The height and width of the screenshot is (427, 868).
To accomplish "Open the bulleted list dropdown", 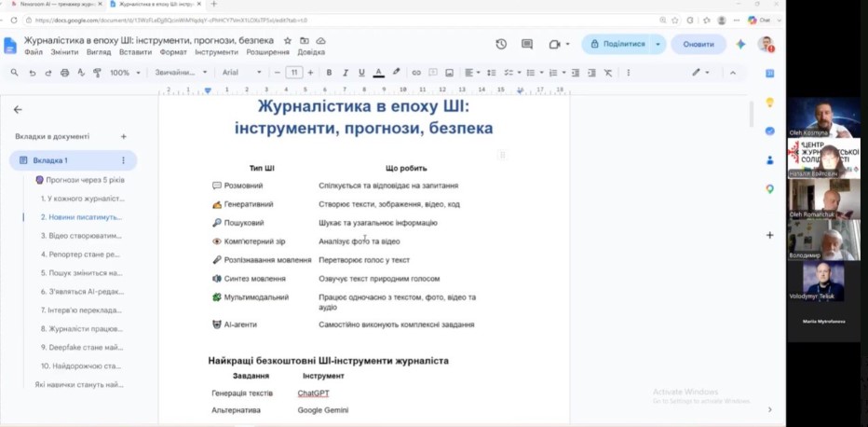I will tap(534, 73).
